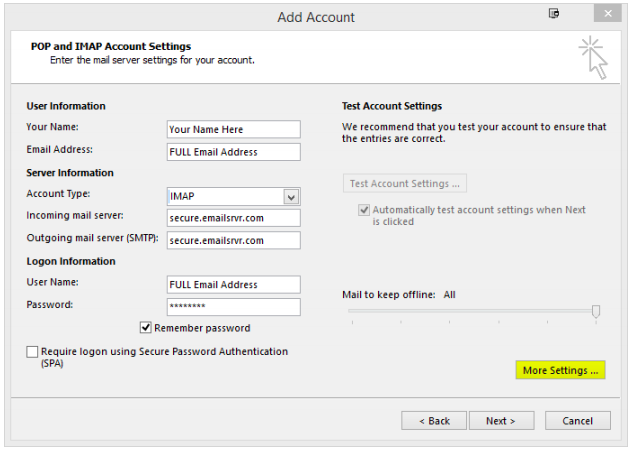The height and width of the screenshot is (451, 635).
Task: Click the More Settings button
Action: click(x=560, y=370)
